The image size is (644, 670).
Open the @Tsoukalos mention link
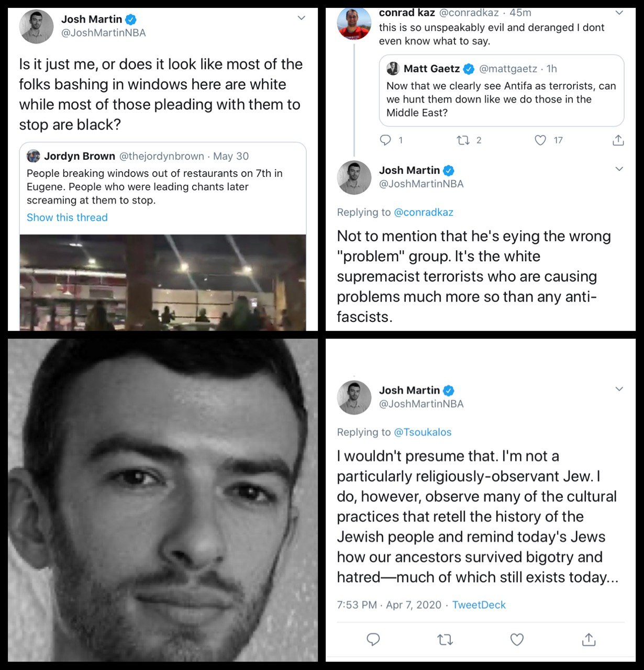coord(422,432)
